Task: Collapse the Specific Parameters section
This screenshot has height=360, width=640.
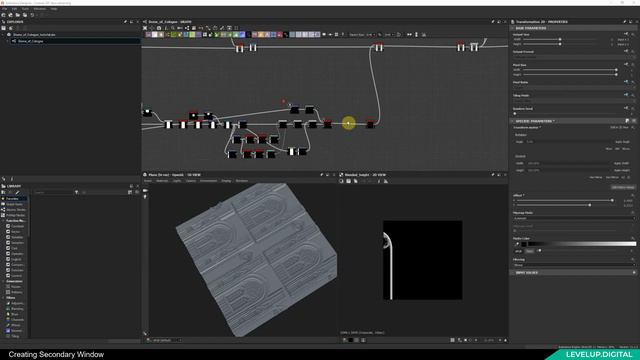Action: pos(513,121)
